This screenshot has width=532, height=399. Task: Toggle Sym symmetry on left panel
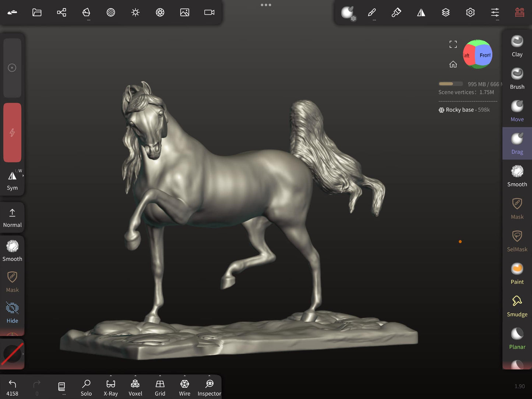click(x=12, y=180)
